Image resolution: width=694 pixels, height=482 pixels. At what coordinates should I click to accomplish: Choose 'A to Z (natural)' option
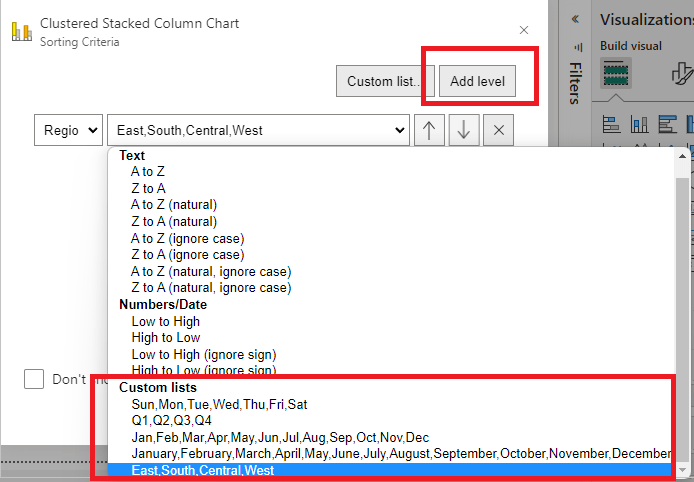[174, 205]
